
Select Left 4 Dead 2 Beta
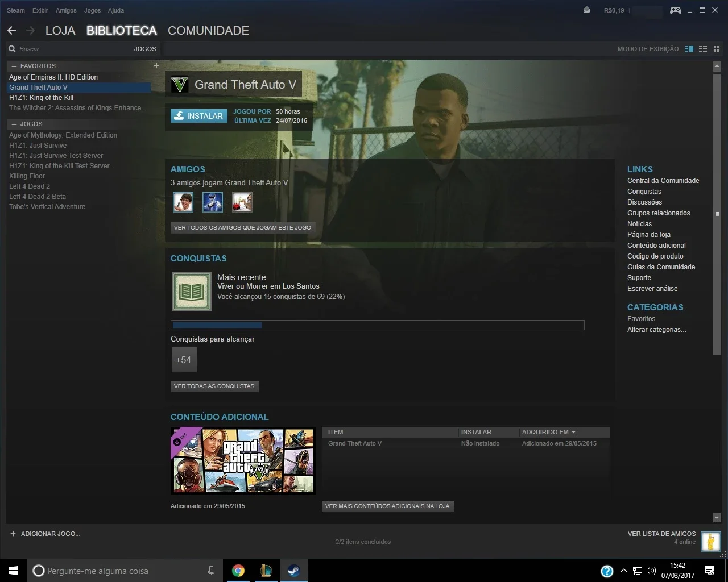point(78,197)
